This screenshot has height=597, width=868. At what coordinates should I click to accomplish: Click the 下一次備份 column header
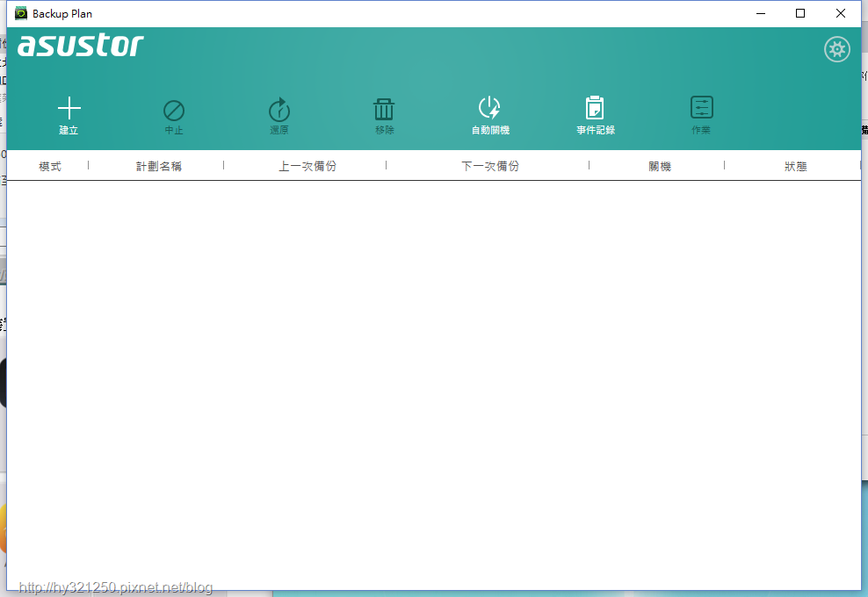tap(490, 166)
